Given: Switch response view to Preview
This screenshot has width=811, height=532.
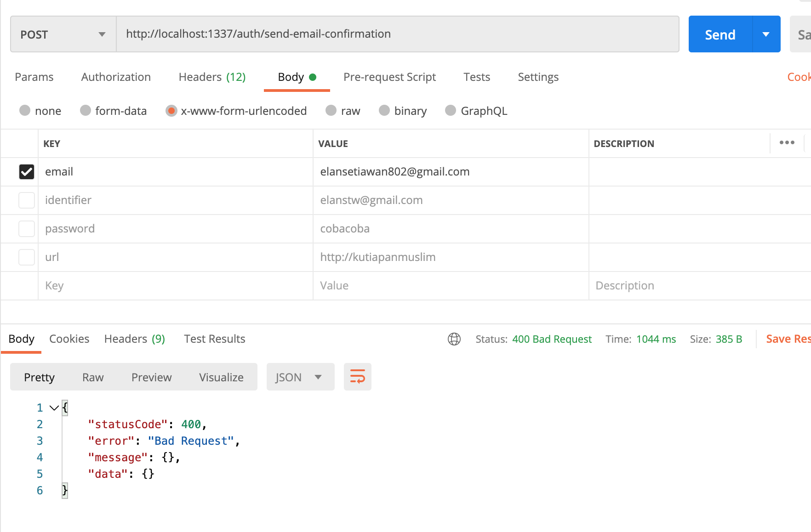Looking at the screenshot, I should point(151,377).
